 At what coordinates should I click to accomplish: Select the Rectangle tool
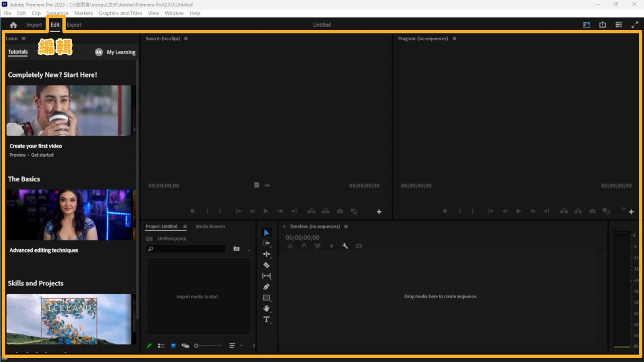point(266,297)
